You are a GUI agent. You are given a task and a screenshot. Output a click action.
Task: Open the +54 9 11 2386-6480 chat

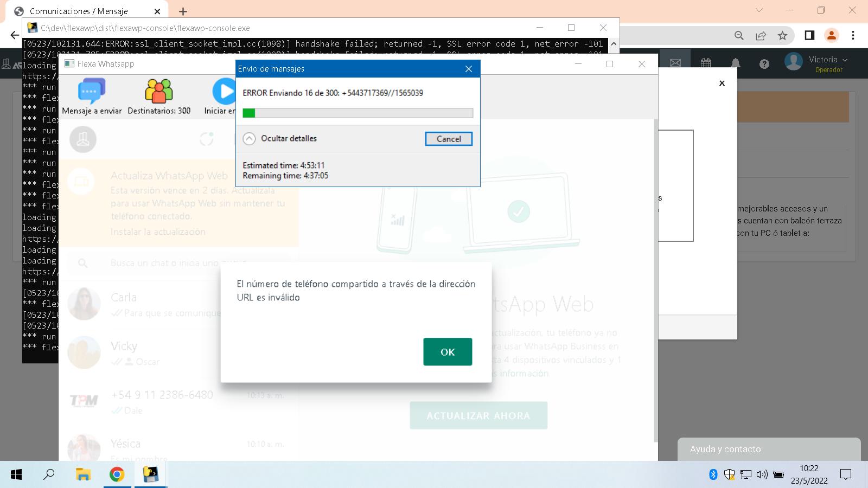click(179, 402)
